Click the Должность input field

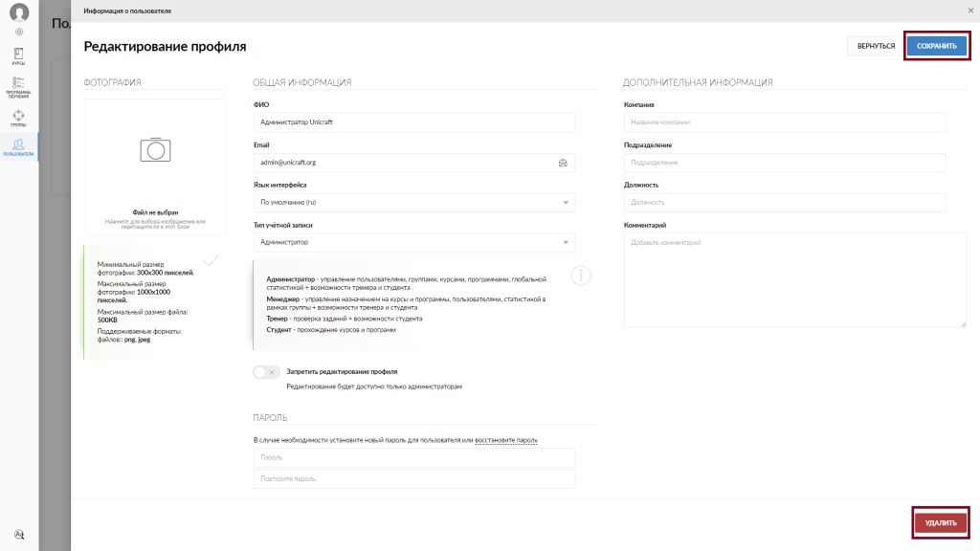[785, 203]
